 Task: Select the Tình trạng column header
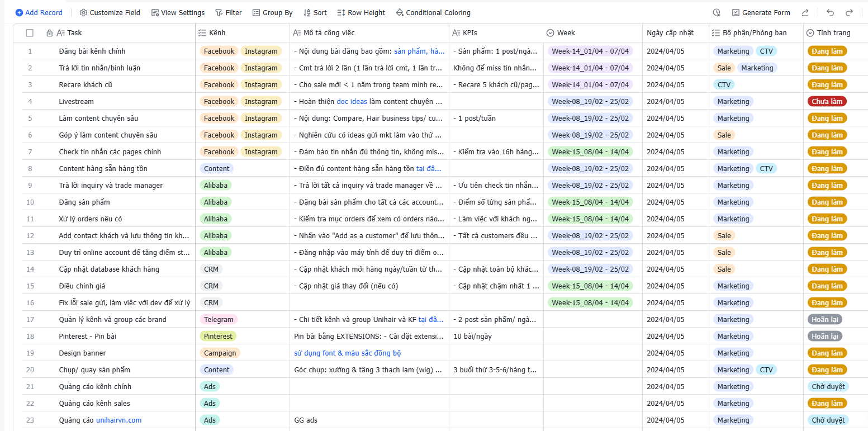(x=836, y=33)
